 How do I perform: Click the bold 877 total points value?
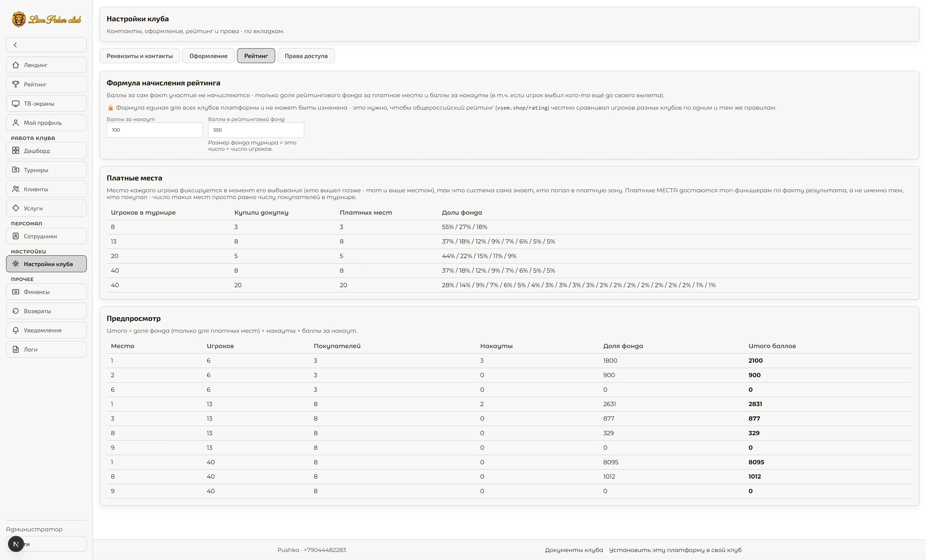coord(754,419)
